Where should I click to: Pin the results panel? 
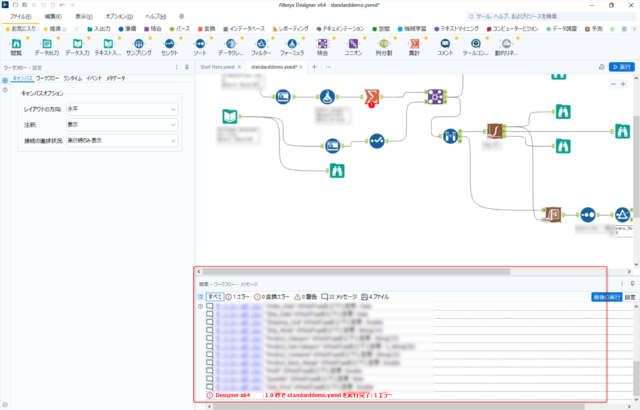point(632,284)
